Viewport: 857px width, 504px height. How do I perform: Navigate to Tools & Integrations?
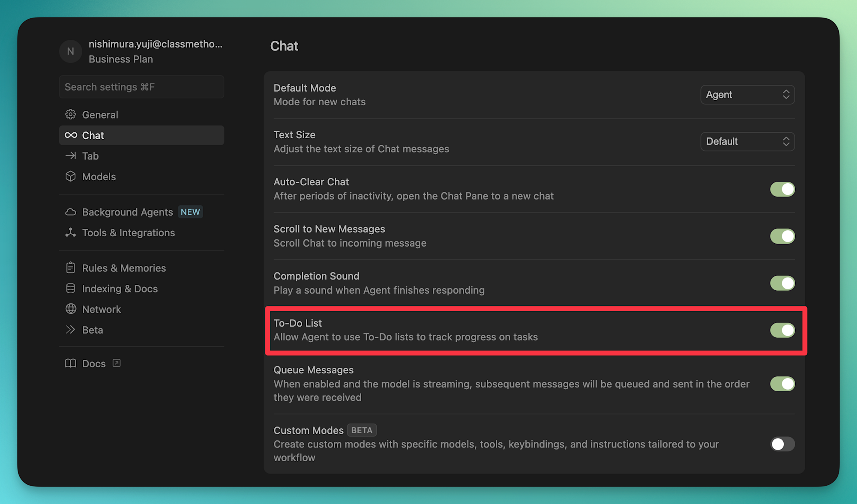coord(141,233)
